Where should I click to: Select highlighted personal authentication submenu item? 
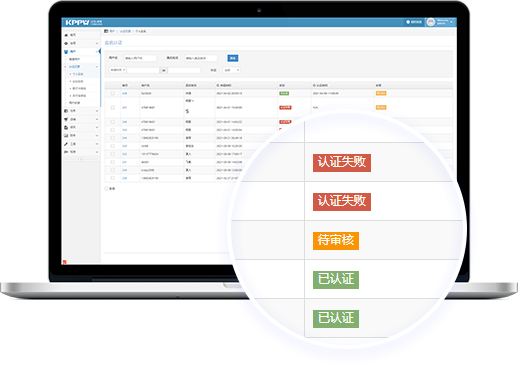pyautogui.click(x=78, y=74)
